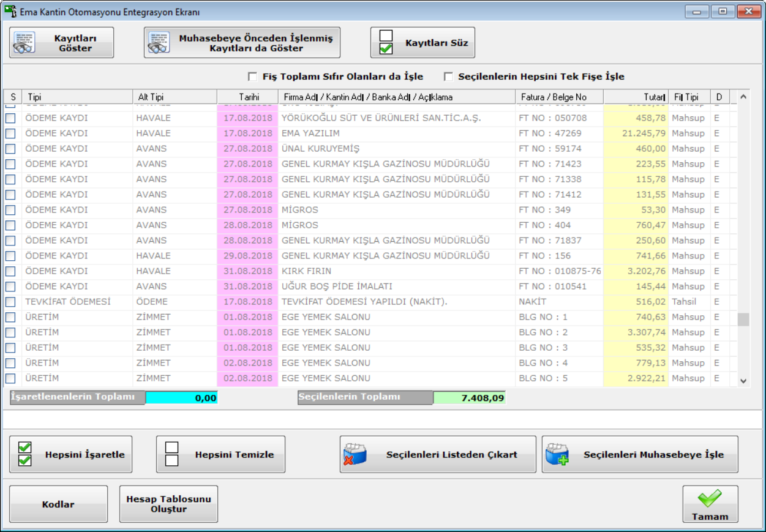Image resolution: width=766 pixels, height=532 pixels.
Task: Click binoculars icon on Kayıtları Göster
Action: 24,43
